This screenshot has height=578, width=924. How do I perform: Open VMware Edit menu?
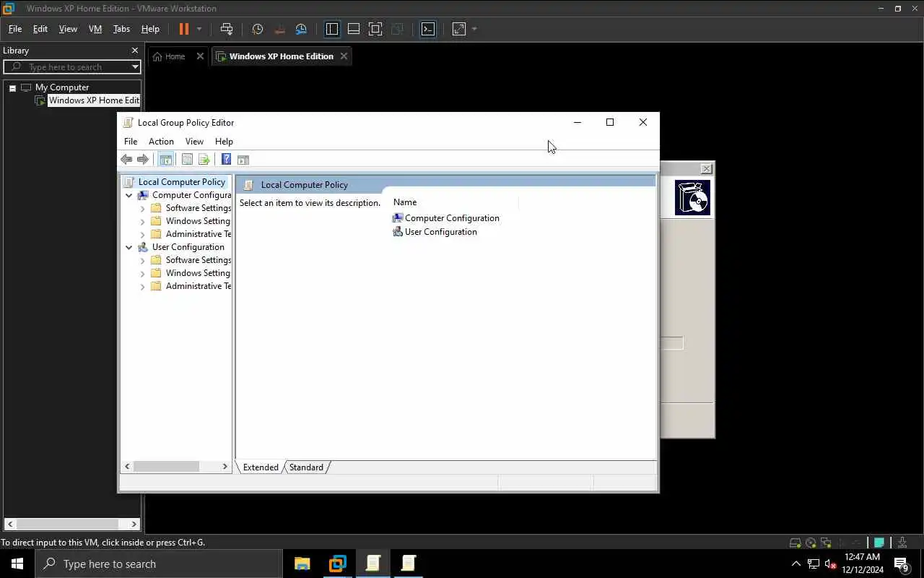40,29
